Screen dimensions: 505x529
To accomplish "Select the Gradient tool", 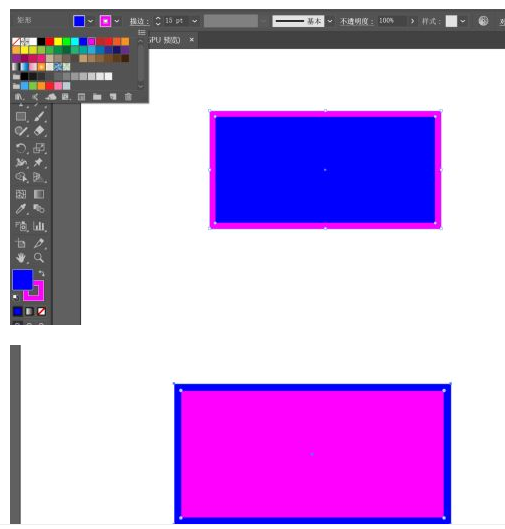I will tap(39, 194).
